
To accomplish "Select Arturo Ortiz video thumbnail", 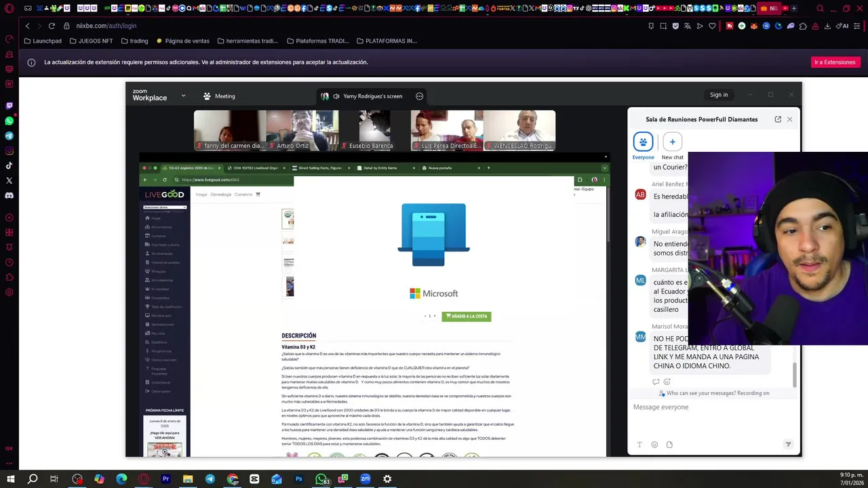I will 302,130.
